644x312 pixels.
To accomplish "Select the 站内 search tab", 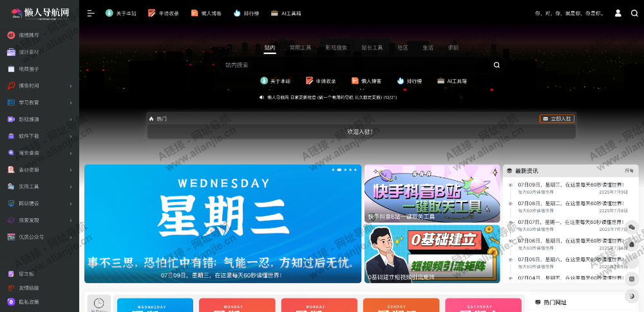I will pos(270,48).
